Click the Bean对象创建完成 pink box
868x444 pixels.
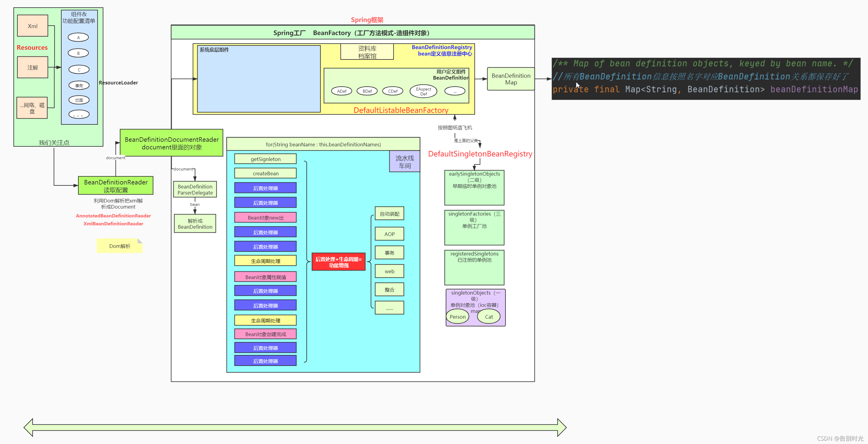point(266,334)
